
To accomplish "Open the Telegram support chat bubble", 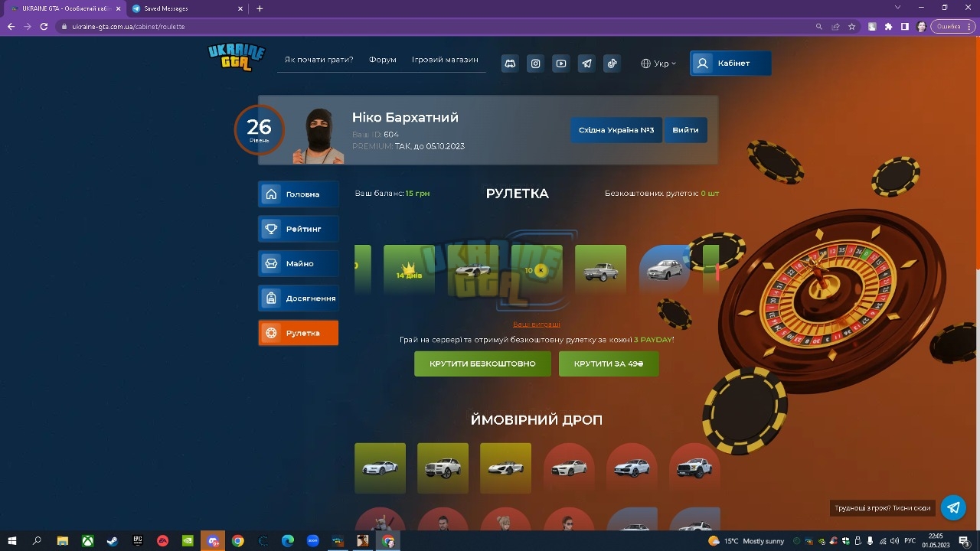I will [x=953, y=507].
